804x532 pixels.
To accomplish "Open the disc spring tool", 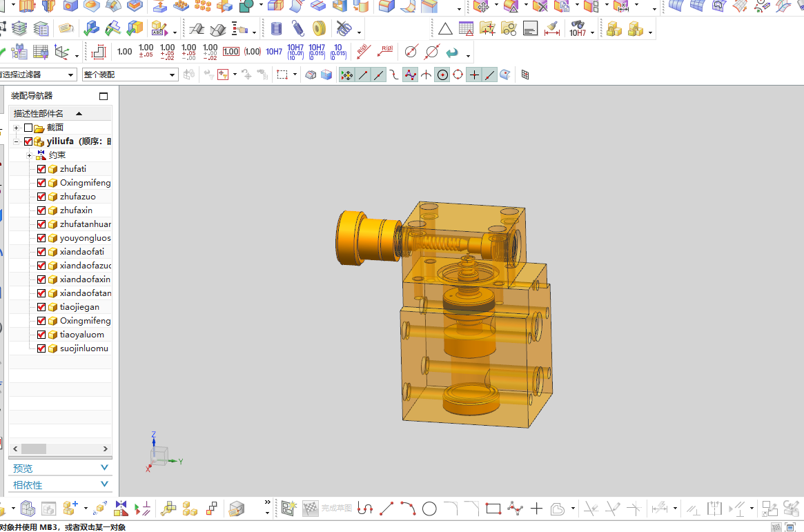I will click(x=319, y=29).
